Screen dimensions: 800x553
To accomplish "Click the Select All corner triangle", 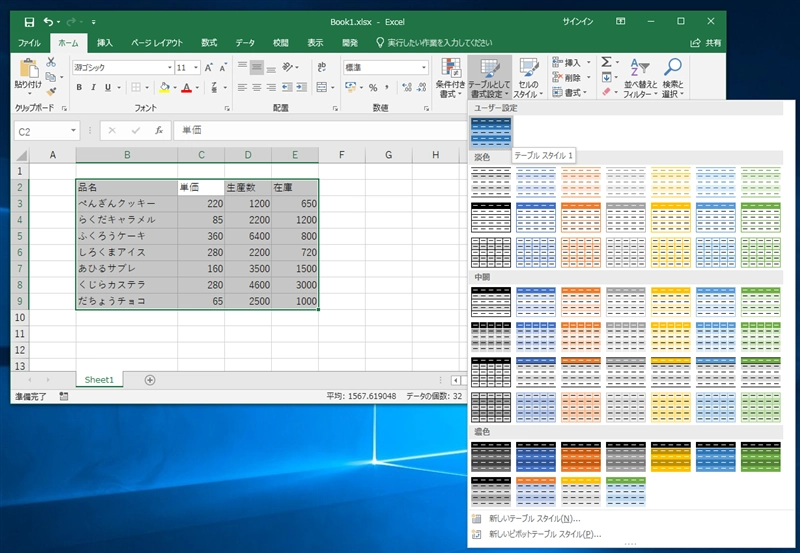I will pyautogui.click(x=21, y=155).
